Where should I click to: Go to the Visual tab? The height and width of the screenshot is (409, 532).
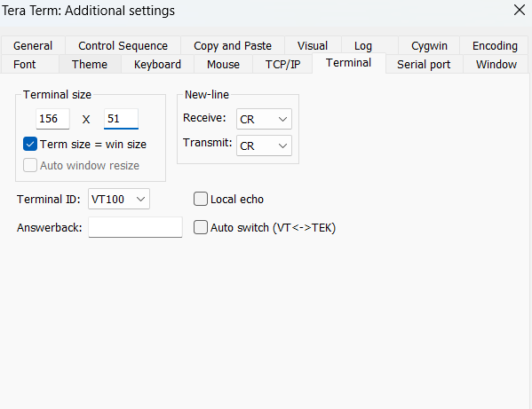click(x=313, y=46)
